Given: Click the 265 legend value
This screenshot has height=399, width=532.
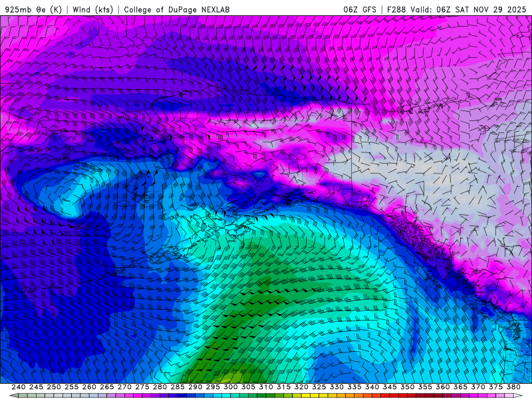Looking at the screenshot, I should click(106, 387).
